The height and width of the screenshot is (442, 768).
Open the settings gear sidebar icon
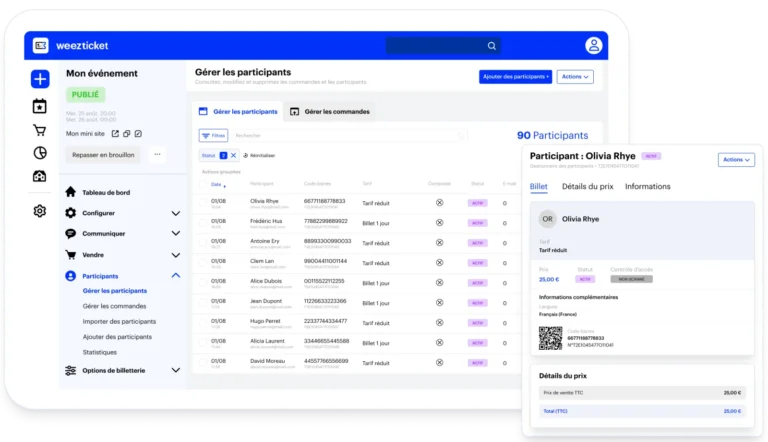coord(40,211)
